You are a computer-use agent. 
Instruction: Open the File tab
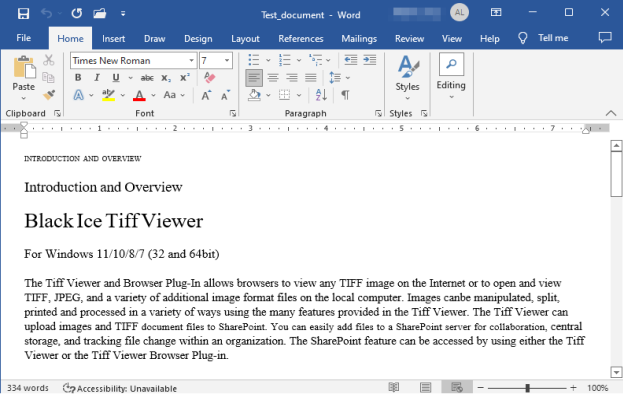click(23, 38)
